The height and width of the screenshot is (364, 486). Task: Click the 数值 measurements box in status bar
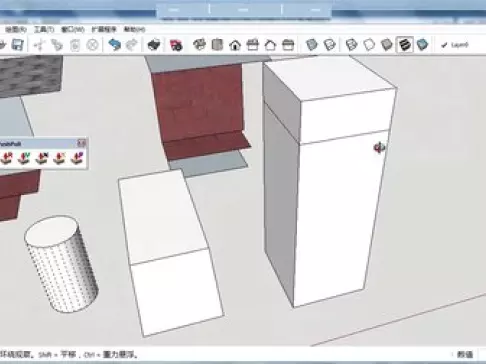(x=465, y=354)
